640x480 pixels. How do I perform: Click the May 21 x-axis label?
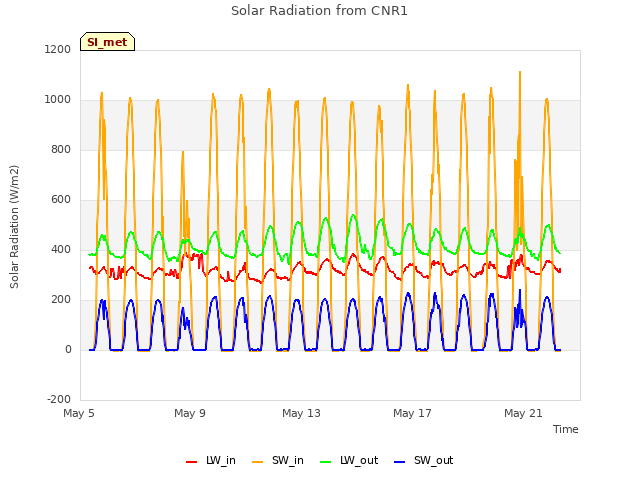(x=523, y=413)
